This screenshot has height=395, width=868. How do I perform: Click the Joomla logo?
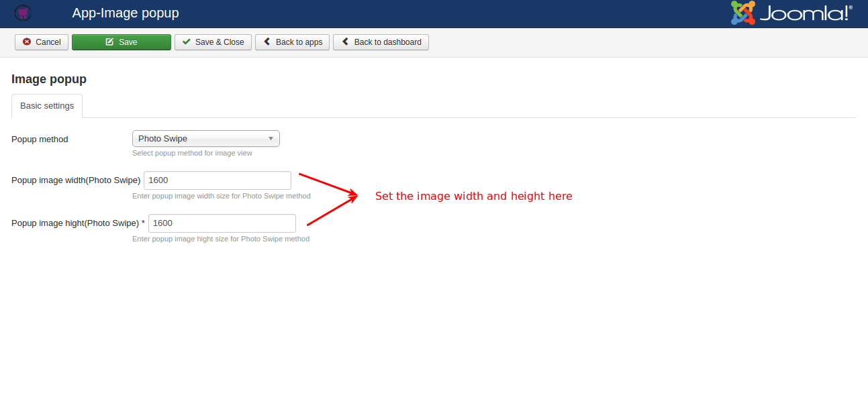pyautogui.click(x=791, y=13)
